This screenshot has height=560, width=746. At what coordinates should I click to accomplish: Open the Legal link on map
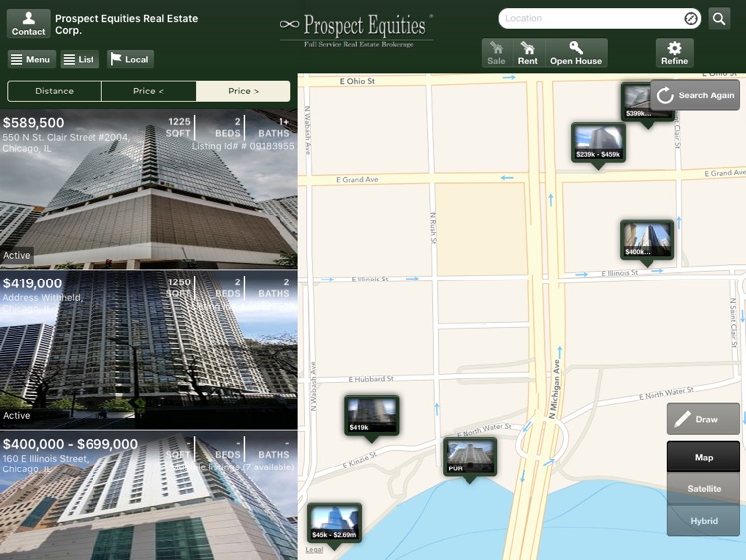point(314,549)
